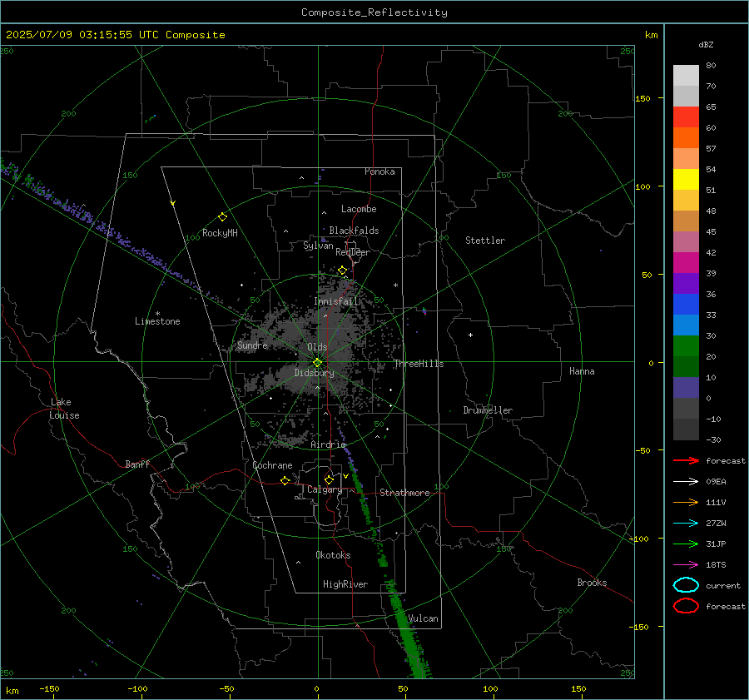Select the magenta 39–42 dBZ swatch

[686, 263]
